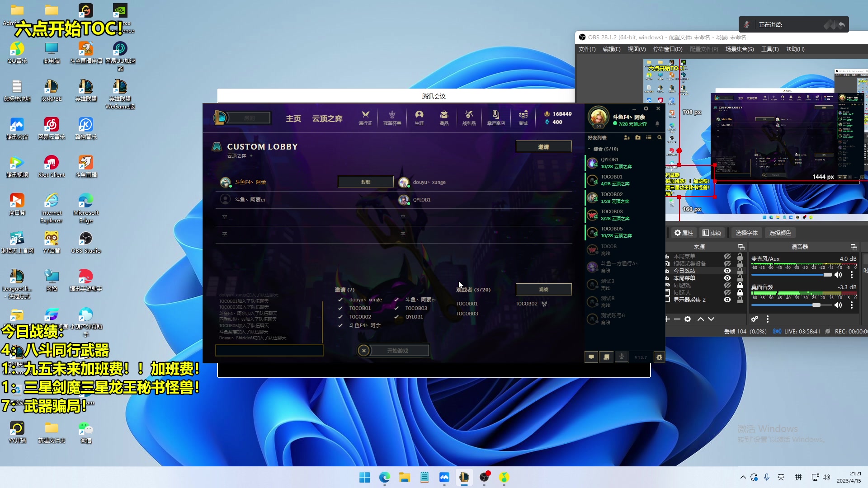Click Windows Start button on taskbar
Image resolution: width=868 pixels, height=488 pixels.
pos(364,477)
